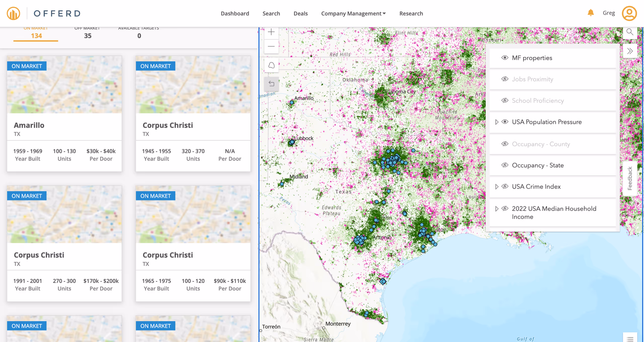Open the Feedback side button

coord(630,178)
